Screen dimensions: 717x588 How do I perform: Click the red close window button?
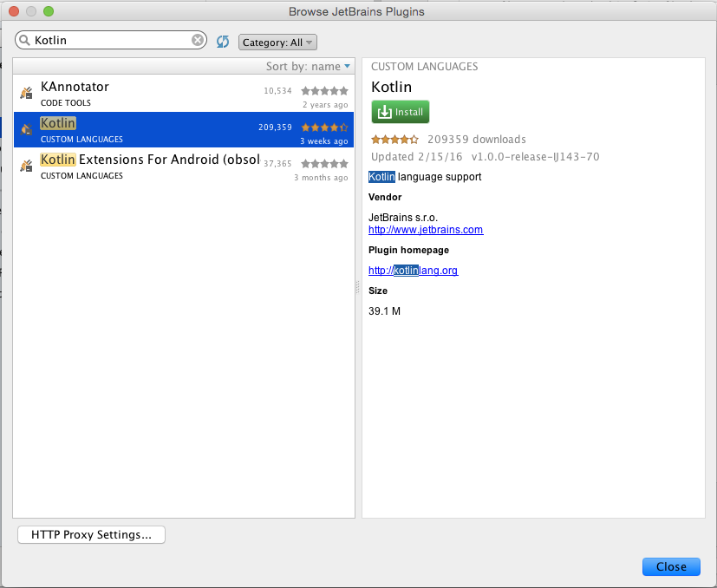(14, 11)
